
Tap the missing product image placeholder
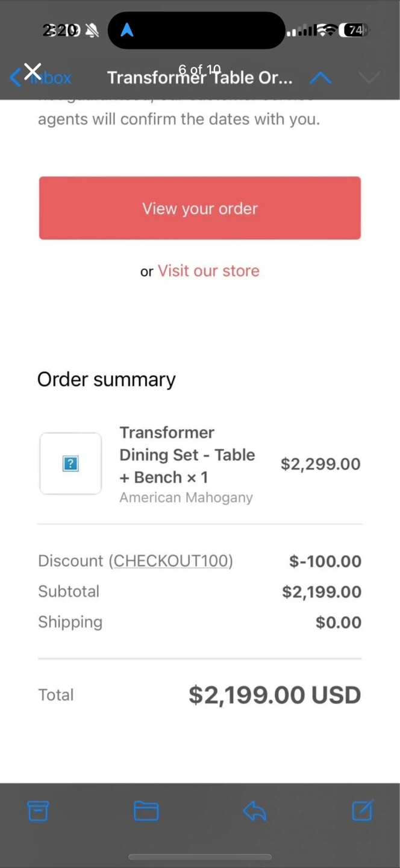pos(70,464)
